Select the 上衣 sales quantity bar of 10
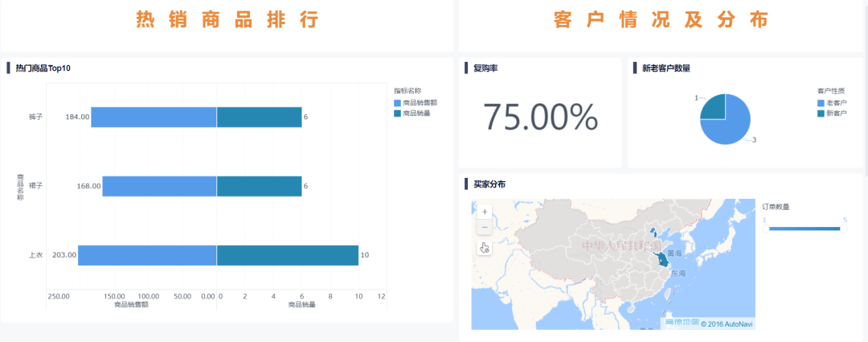 coord(287,255)
